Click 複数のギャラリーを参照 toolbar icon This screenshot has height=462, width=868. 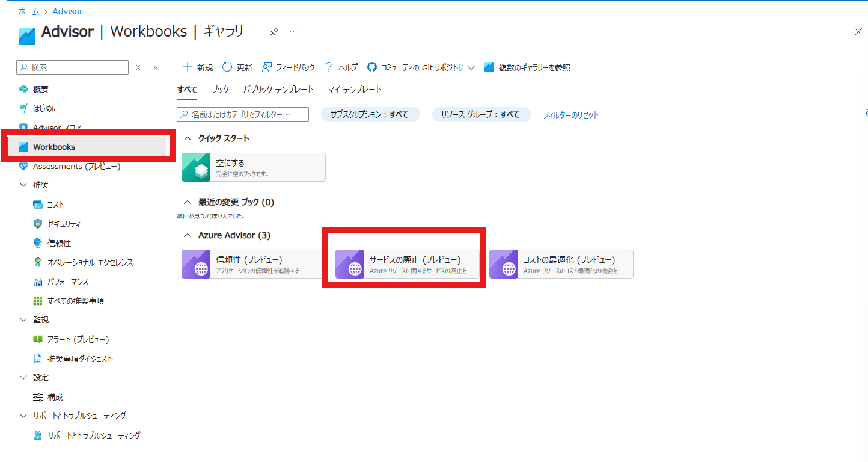[x=489, y=67]
